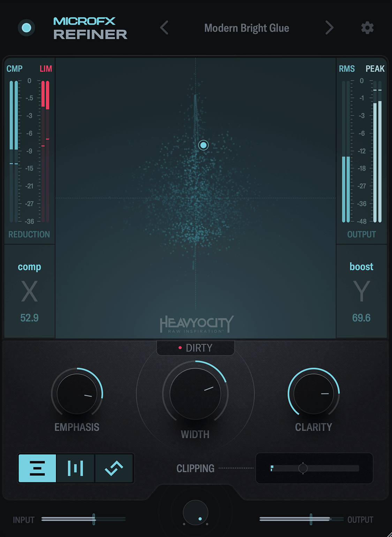Toggle the plugin power bypass button
This screenshot has height=537, width=392.
click(x=27, y=28)
